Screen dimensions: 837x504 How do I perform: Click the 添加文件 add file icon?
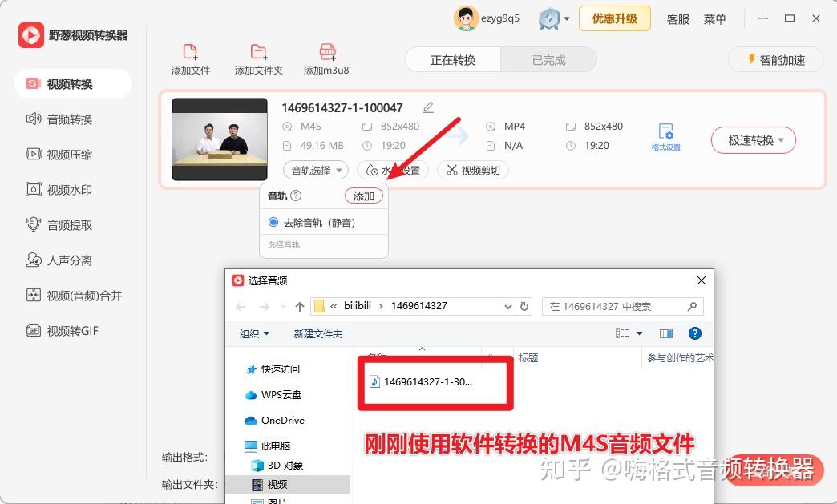191,52
